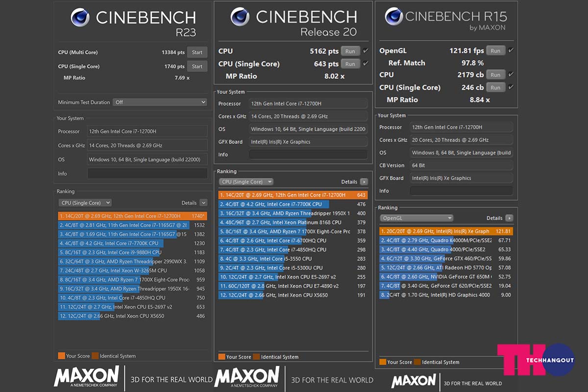Select the Release 20 GFX Board field value
The image size is (588, 392).
coord(308,142)
